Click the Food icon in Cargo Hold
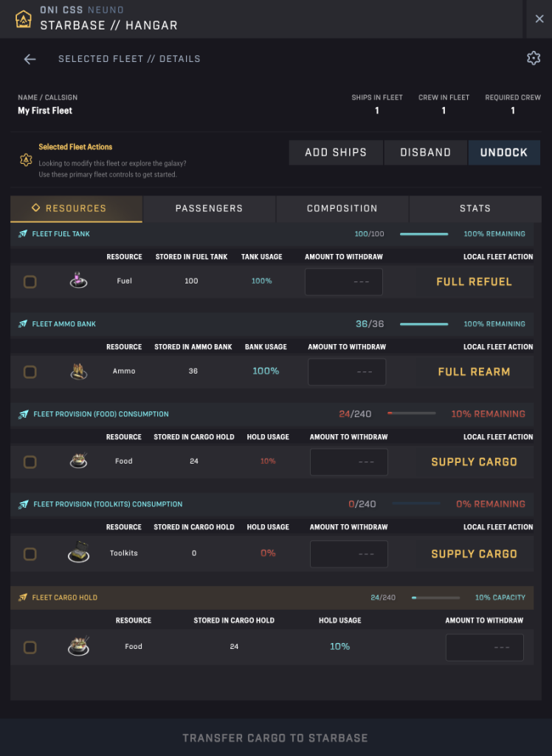Viewport: 552px width, 756px height. (79, 646)
